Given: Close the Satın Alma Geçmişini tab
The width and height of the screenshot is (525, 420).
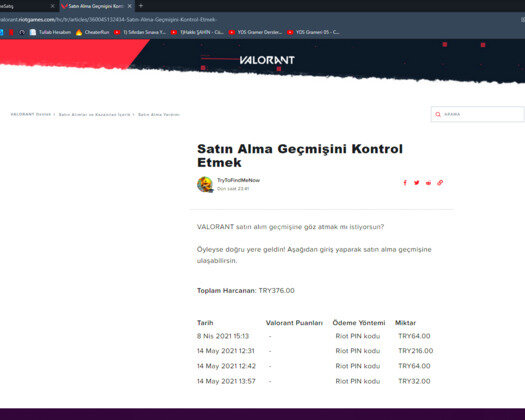Looking at the screenshot, I should (130, 6).
